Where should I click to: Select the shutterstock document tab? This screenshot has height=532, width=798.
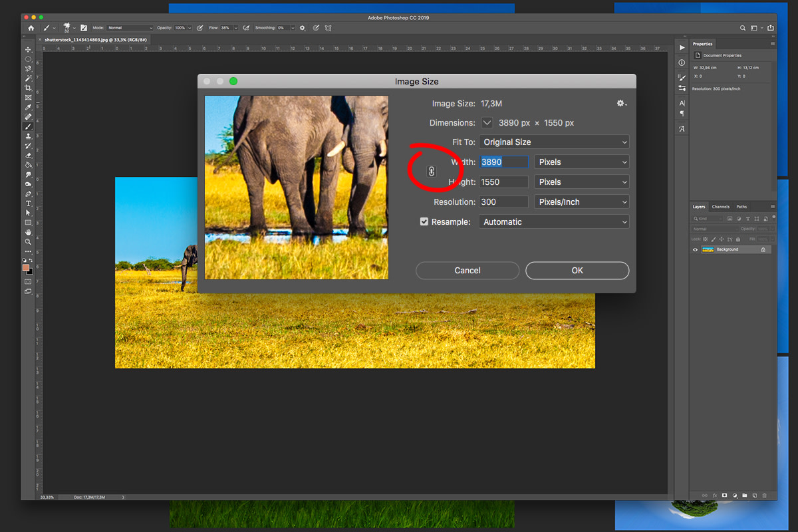pyautogui.click(x=96, y=40)
